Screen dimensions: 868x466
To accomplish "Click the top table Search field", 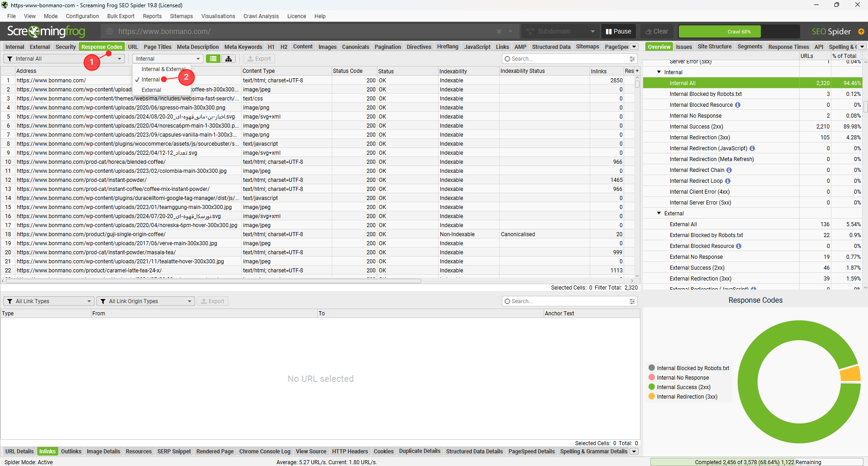I will (x=566, y=59).
